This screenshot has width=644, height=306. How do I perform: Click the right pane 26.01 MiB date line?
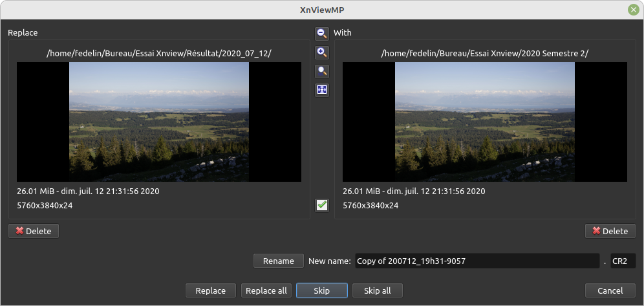[x=414, y=191]
